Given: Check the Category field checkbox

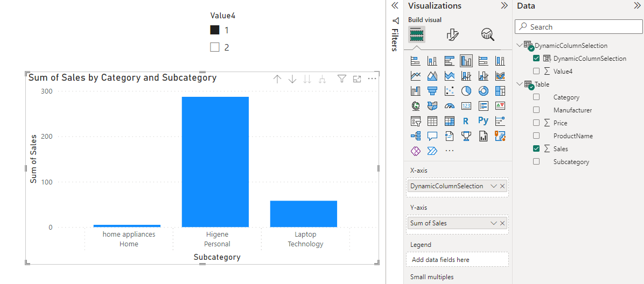Looking at the screenshot, I should (536, 97).
